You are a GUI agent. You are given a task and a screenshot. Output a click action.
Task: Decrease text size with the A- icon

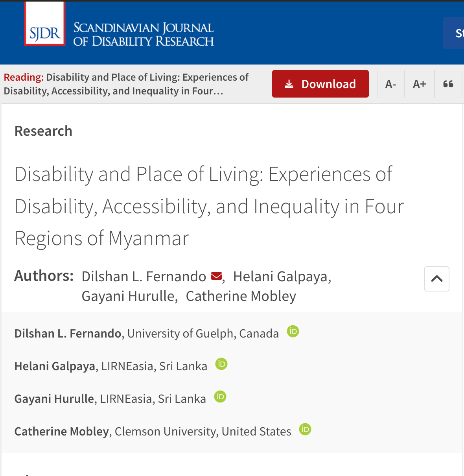tap(390, 84)
